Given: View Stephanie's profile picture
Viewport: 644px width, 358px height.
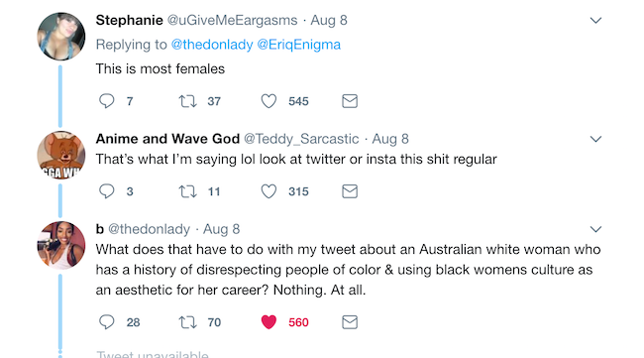Looking at the screenshot, I should 60,37.
